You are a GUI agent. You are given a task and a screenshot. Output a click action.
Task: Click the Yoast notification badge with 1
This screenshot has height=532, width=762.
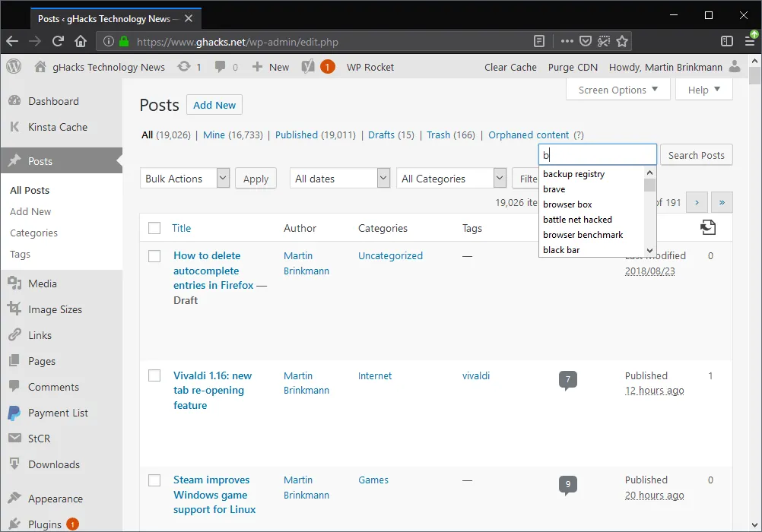328,67
